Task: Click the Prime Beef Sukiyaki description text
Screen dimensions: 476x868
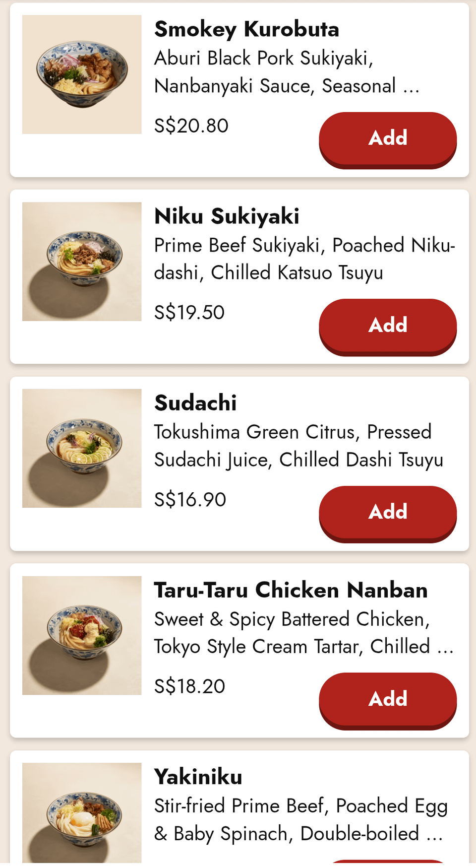Action: pos(304,259)
